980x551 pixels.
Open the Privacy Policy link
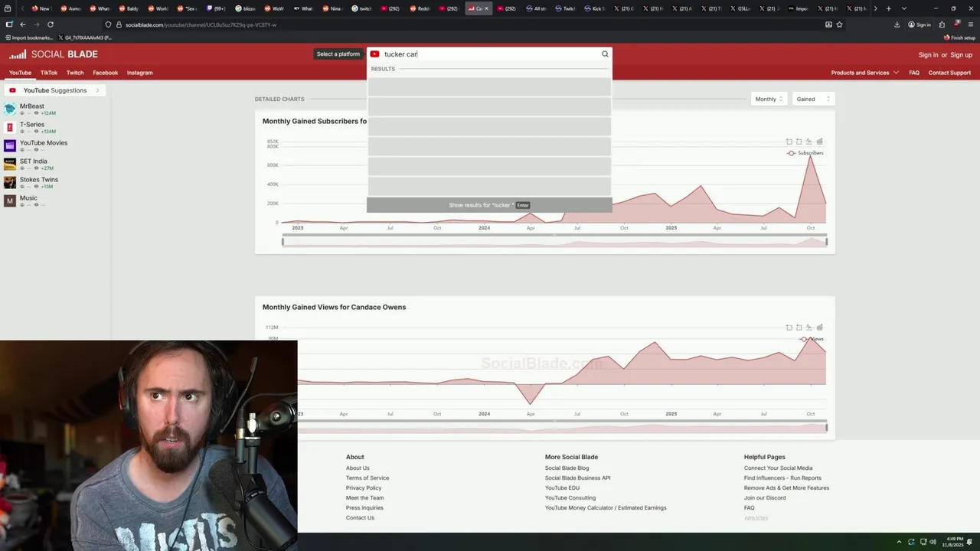click(x=364, y=488)
